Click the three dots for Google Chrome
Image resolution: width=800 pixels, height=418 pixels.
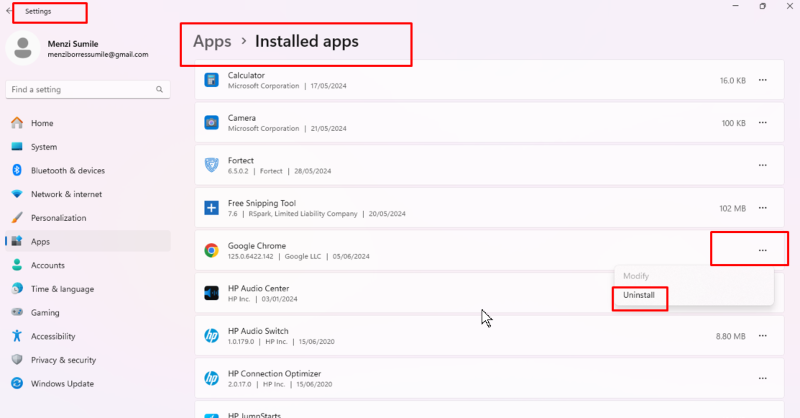pyautogui.click(x=762, y=251)
